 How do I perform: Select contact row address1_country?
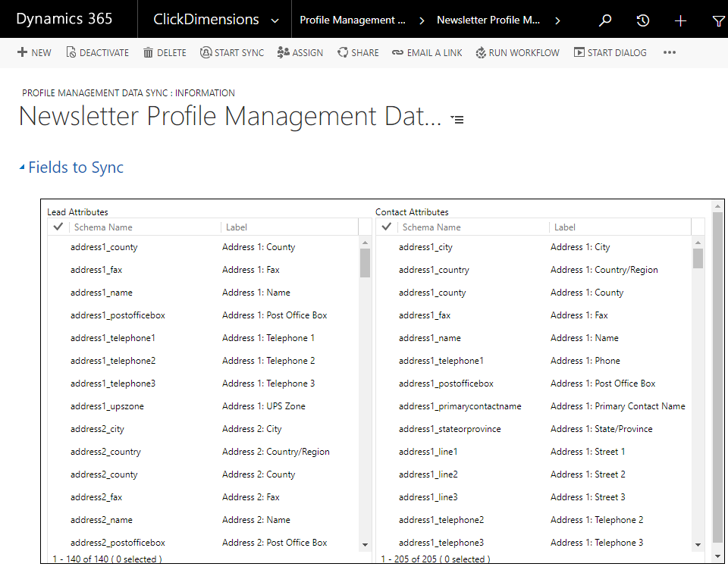coord(534,270)
